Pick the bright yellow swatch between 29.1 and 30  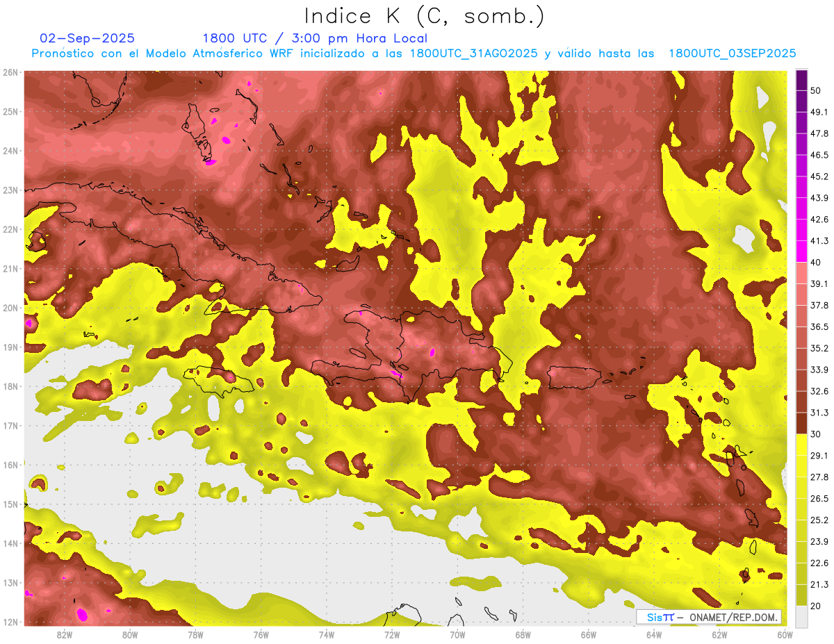(801, 445)
